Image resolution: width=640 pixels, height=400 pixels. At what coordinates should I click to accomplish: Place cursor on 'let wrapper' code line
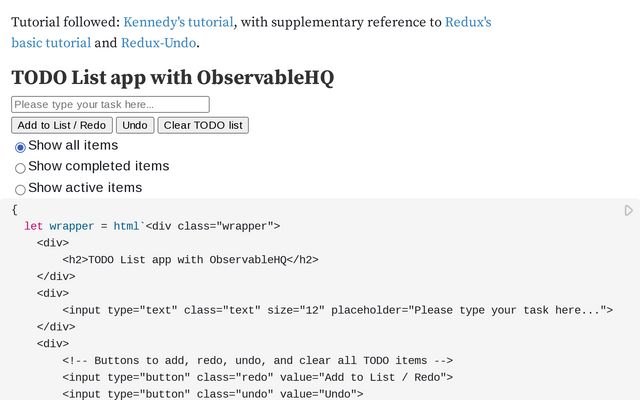[152, 226]
